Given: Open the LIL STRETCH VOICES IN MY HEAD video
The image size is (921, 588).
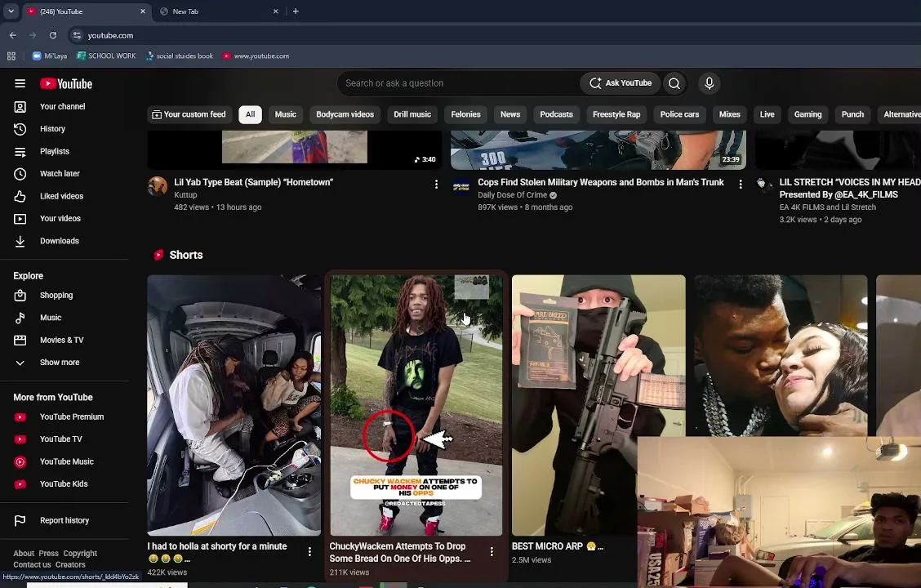Looking at the screenshot, I should tap(850, 189).
